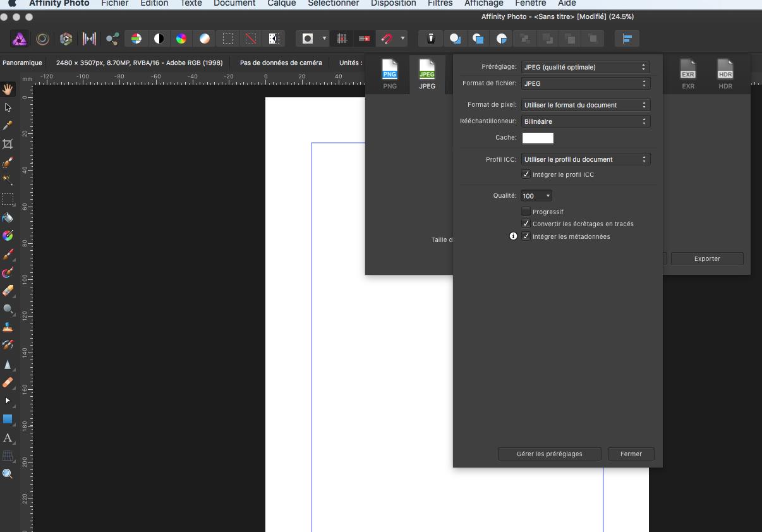Select the View (hand) tool
The image size is (762, 532).
click(8, 88)
